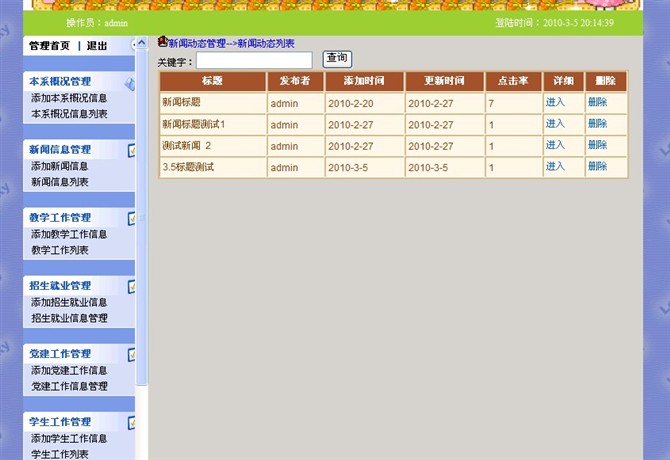Image resolution: width=670 pixels, height=460 pixels.
Task: Click 进入 for 新闻标题测试1 row
Action: (555, 123)
